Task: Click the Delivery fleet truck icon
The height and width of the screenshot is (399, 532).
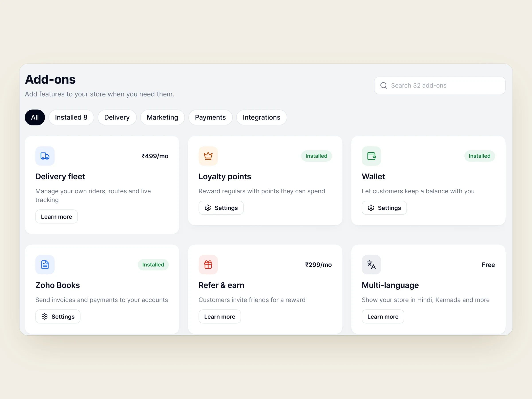Action: click(45, 156)
